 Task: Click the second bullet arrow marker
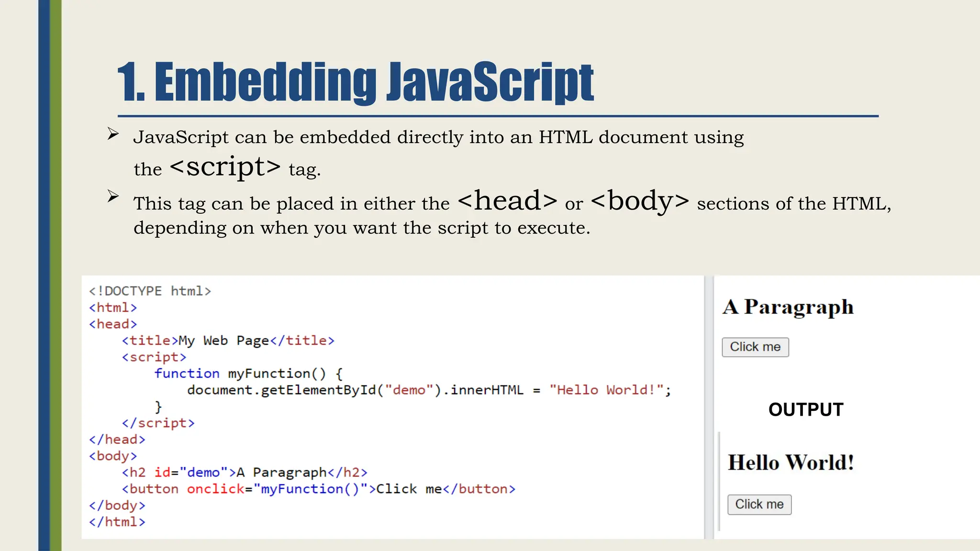[113, 196]
